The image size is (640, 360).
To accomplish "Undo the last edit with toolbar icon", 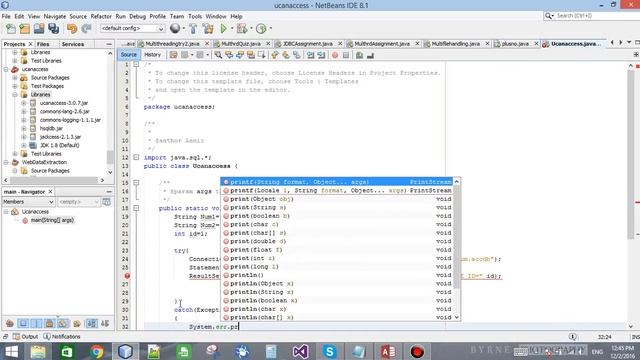I will tap(72, 29).
